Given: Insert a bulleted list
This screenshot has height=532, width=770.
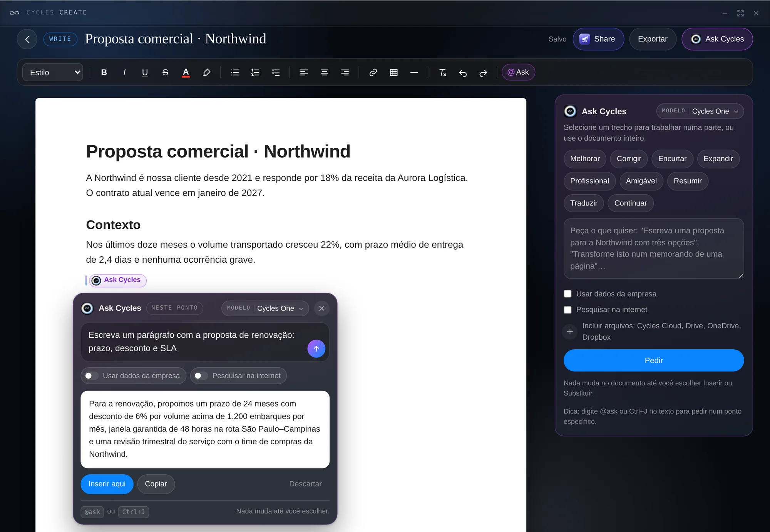Looking at the screenshot, I should pos(235,72).
